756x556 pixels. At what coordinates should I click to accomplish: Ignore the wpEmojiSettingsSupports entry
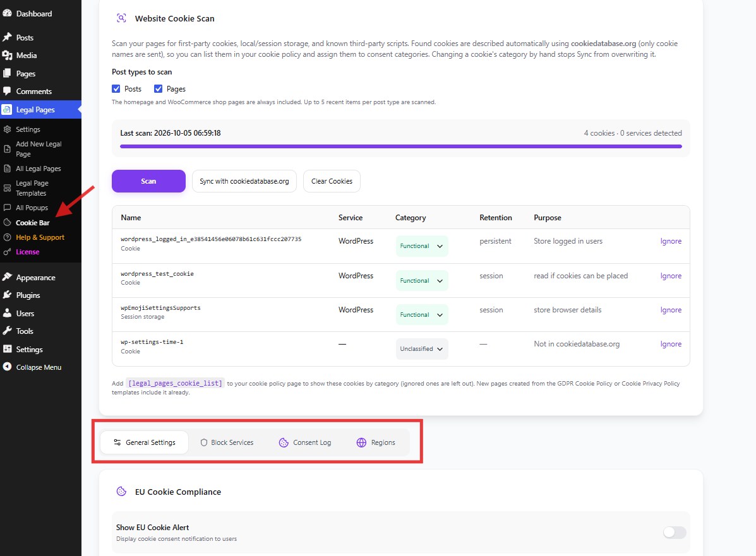[671, 310]
